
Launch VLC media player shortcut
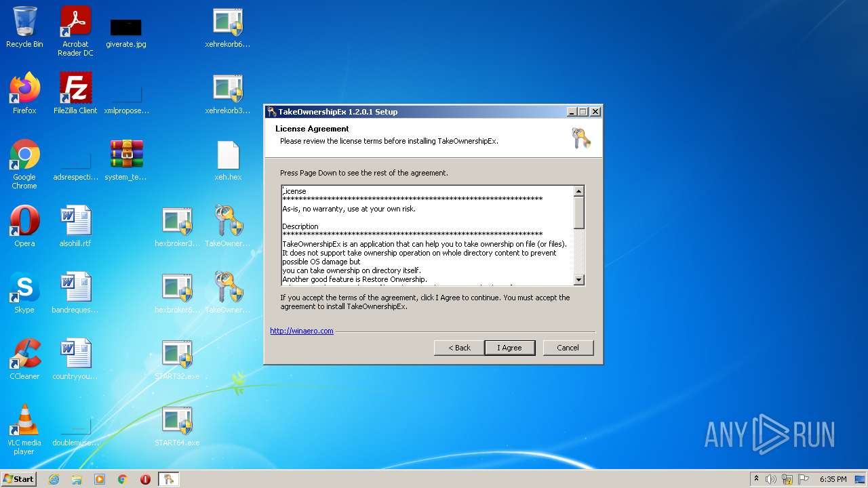click(24, 430)
